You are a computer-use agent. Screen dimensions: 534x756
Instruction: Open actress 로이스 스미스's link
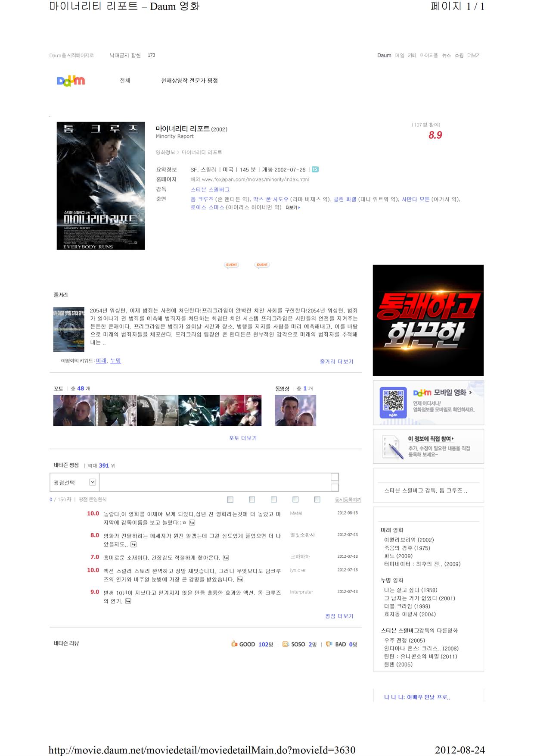point(208,207)
